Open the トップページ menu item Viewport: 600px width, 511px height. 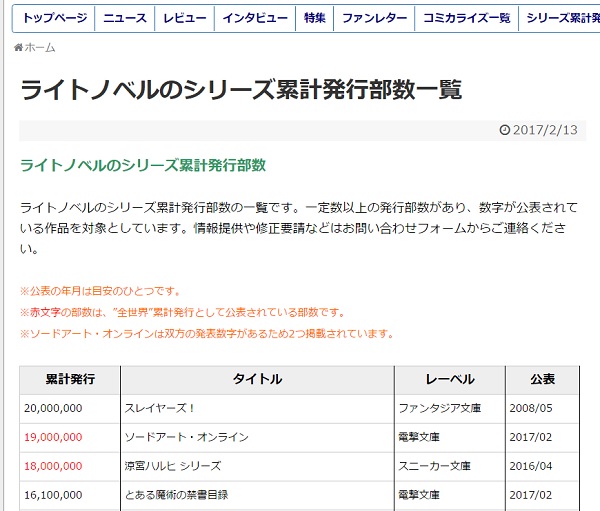click(54, 18)
